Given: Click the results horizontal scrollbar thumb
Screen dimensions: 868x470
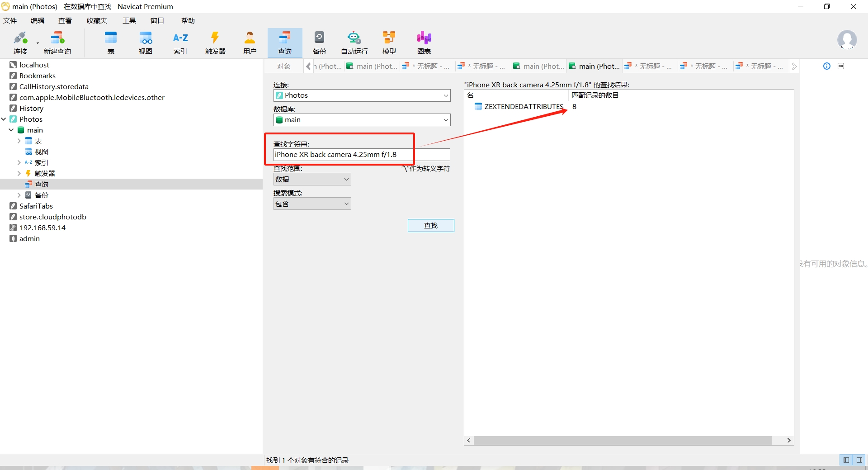Looking at the screenshot, I should 623,440.
